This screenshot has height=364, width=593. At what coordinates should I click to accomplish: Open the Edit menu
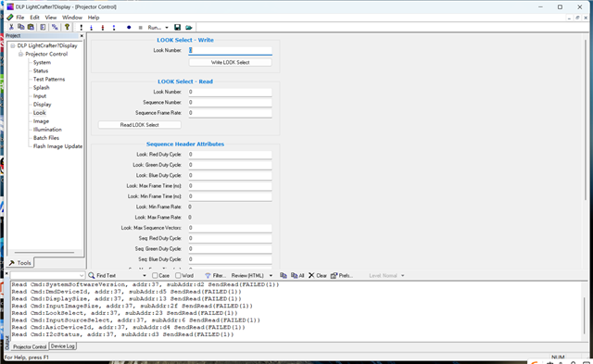[35, 18]
